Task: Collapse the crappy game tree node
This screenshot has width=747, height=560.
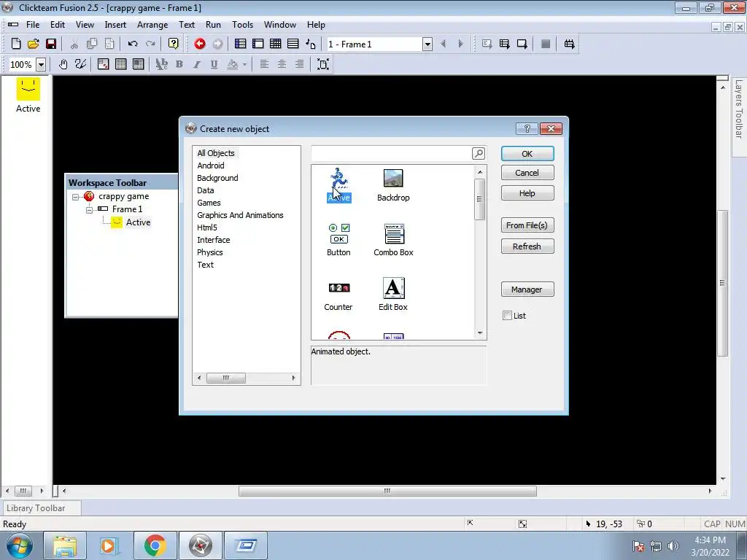Action: pos(75,197)
